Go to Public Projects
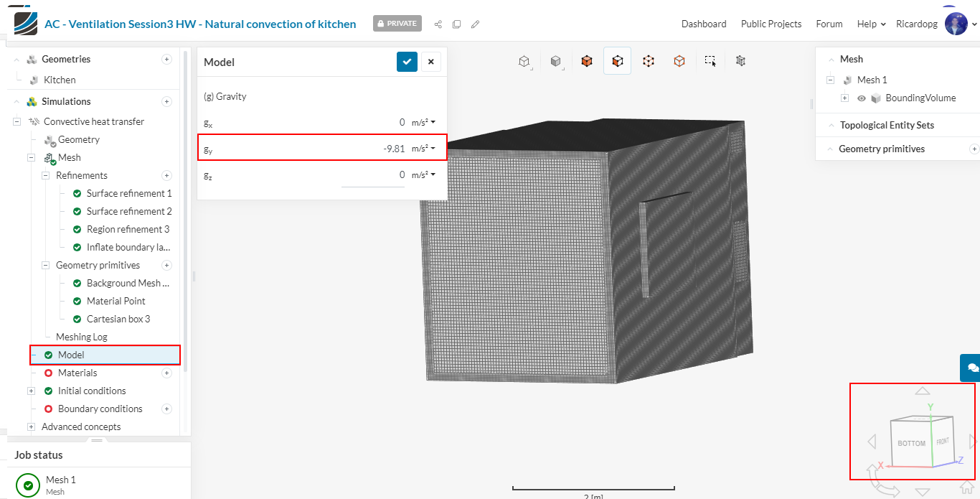This screenshot has width=980, height=499. (771, 24)
